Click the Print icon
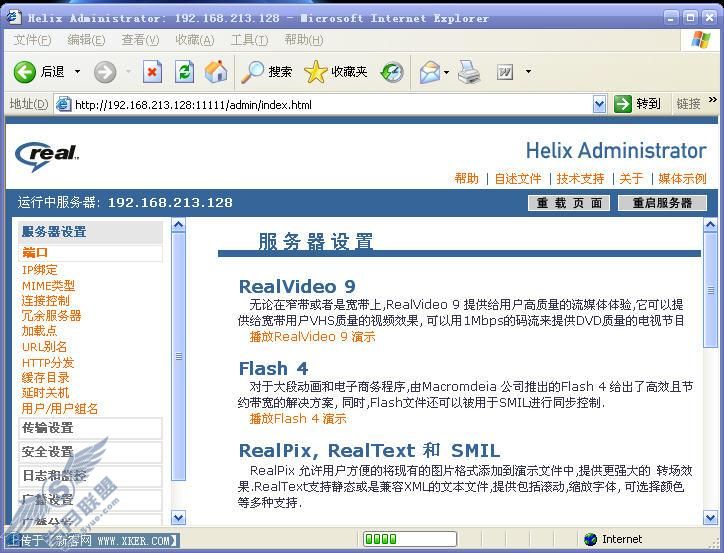This screenshot has height=553, width=724. coord(469,72)
